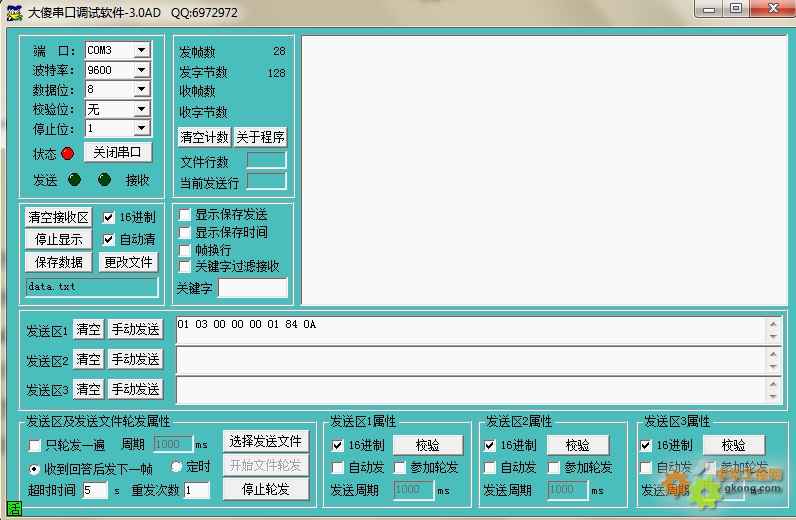Clear send area 2 with 清空
The height and width of the screenshot is (520, 796).
89,360
